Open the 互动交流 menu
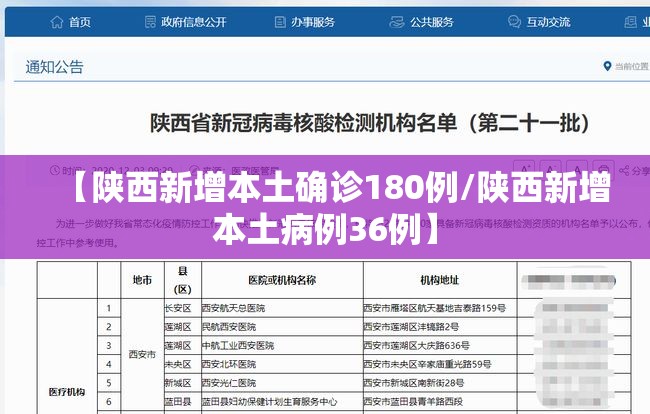Viewport: 650px width, 414px height. tap(548, 22)
